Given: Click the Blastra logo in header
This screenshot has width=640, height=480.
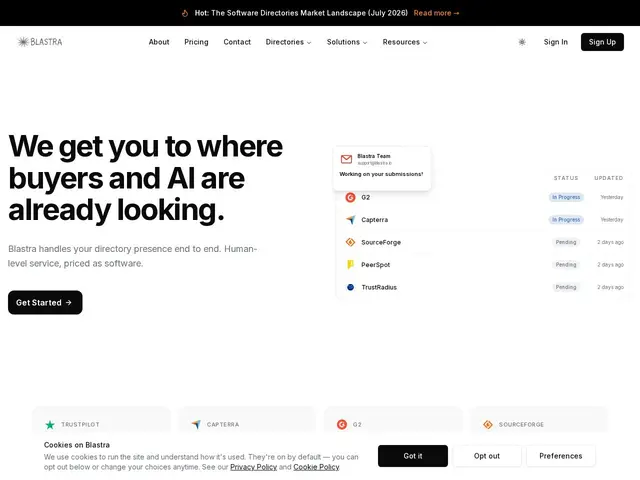Looking at the screenshot, I should (x=40, y=42).
